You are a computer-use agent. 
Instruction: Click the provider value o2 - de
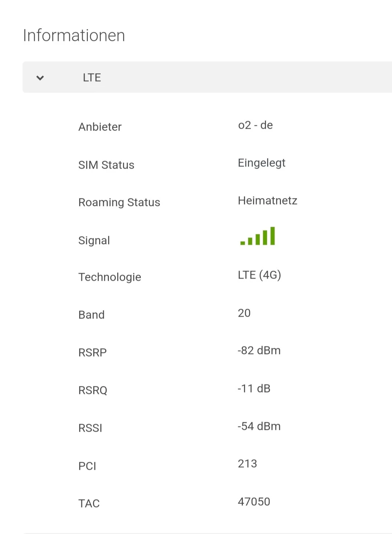255,126
